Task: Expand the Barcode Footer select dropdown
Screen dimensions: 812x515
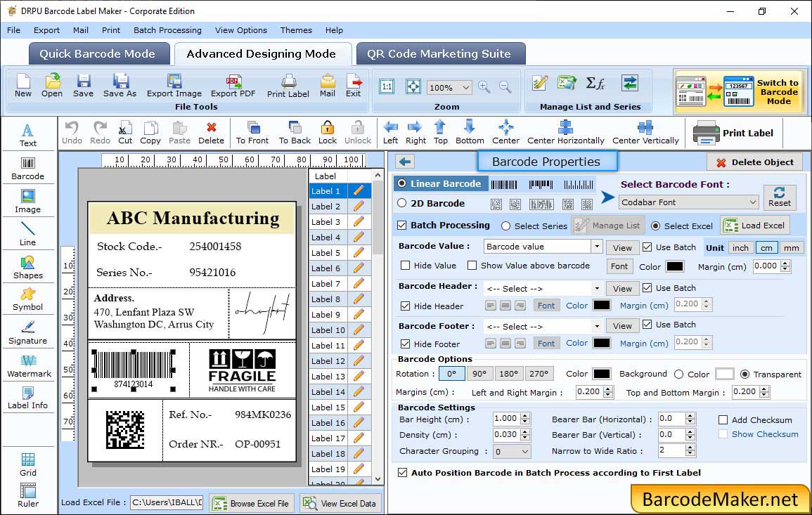Action: (x=597, y=326)
